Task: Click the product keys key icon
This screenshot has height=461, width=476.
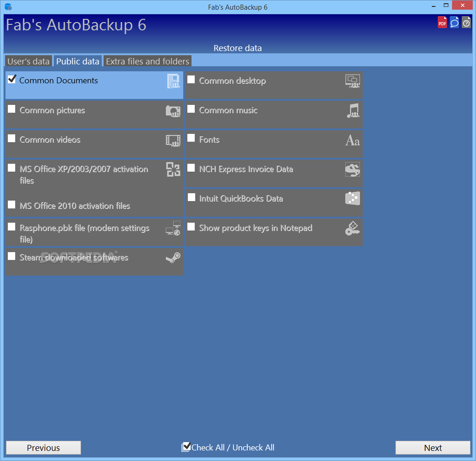Action: click(353, 229)
